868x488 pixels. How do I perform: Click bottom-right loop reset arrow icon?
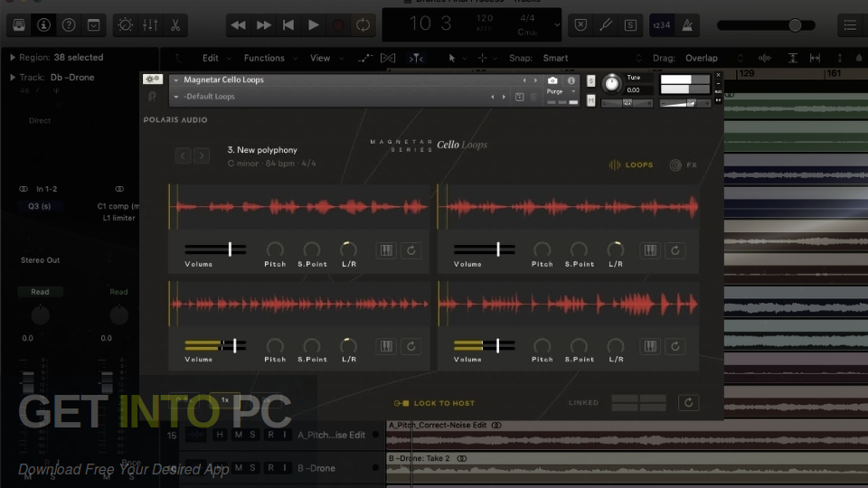[675, 346]
